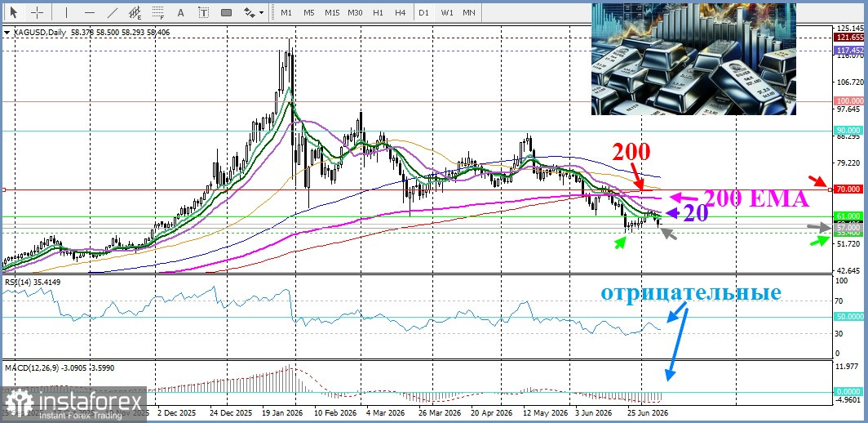Click the silver bars picture thumbnail

pyautogui.click(x=693, y=59)
